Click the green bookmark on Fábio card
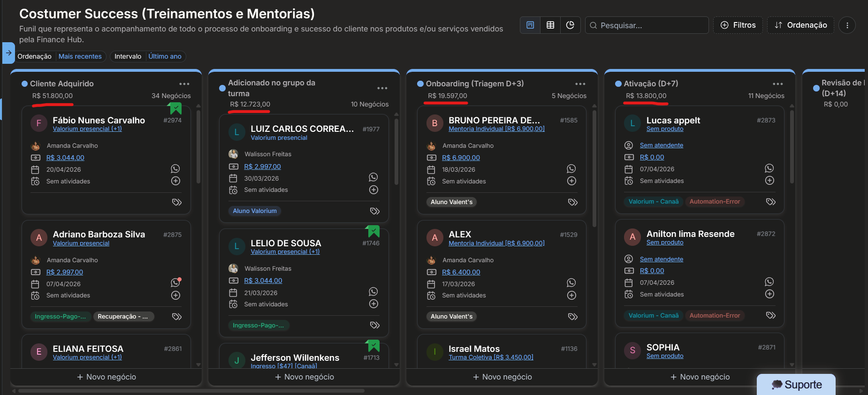The image size is (868, 395). 175,109
